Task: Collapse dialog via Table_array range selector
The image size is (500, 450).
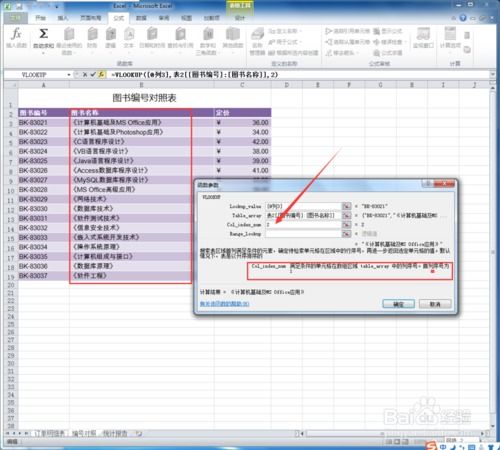Action: [346, 215]
